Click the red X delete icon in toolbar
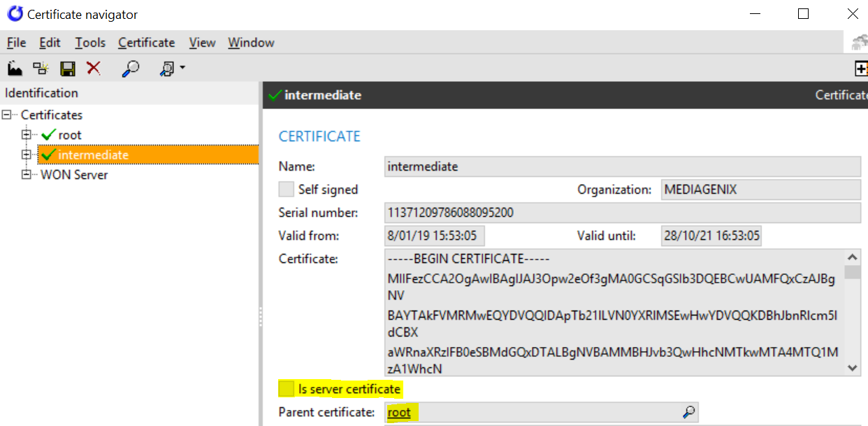 (x=93, y=68)
